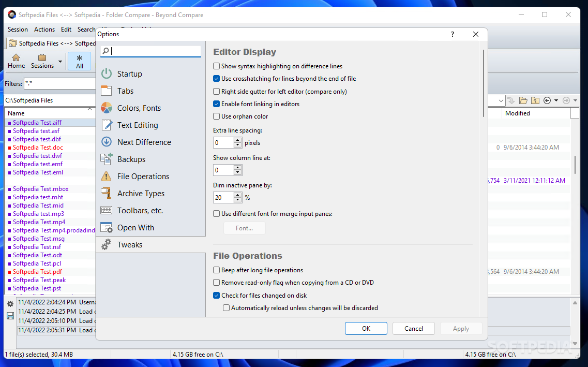Select Softpedia Test.pdf in file list

[38, 272]
